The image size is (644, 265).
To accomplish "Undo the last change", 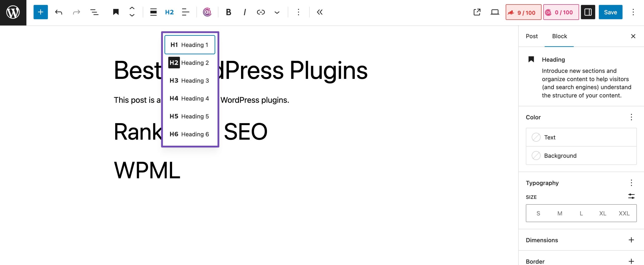I will (x=59, y=12).
